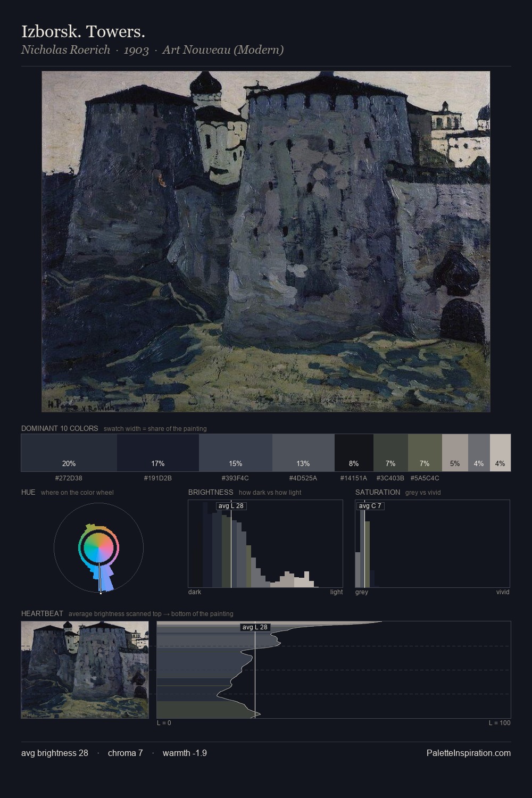The image size is (532, 798).
Task: Click the avg C 7 marker in saturation chart
Action: 370,505
